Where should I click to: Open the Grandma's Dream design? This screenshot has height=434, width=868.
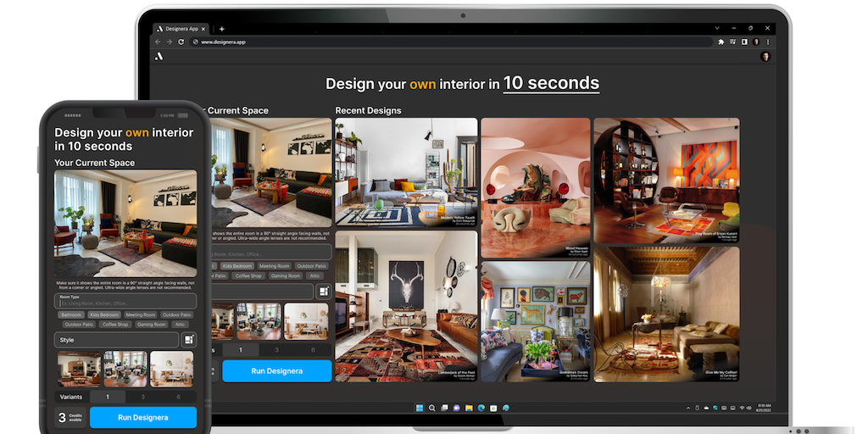click(536, 321)
